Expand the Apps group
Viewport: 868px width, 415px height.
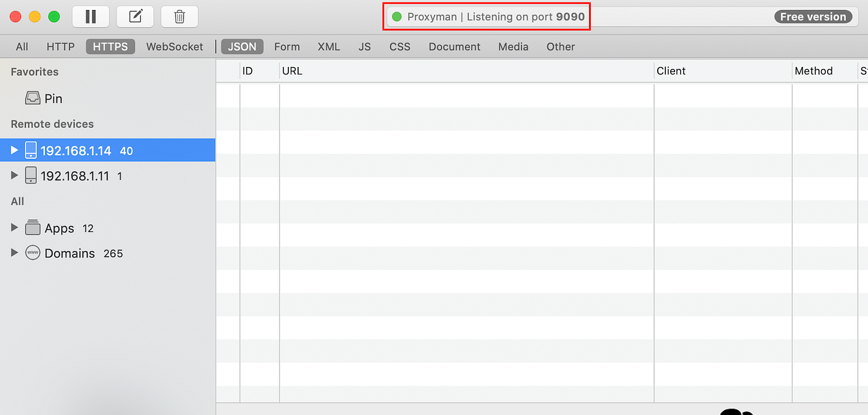coord(14,228)
